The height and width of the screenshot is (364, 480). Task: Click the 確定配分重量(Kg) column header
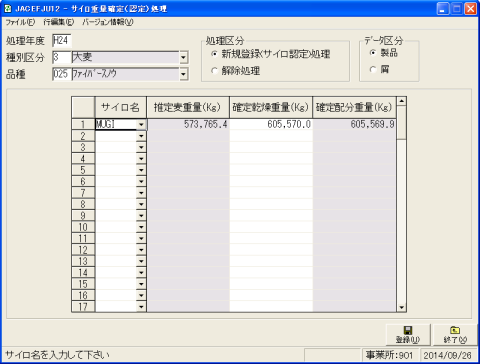(354, 107)
